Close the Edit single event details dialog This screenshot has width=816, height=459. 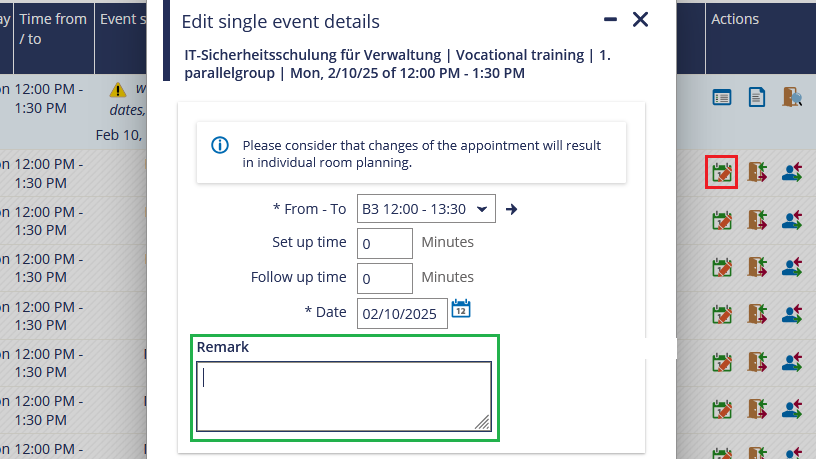(640, 20)
